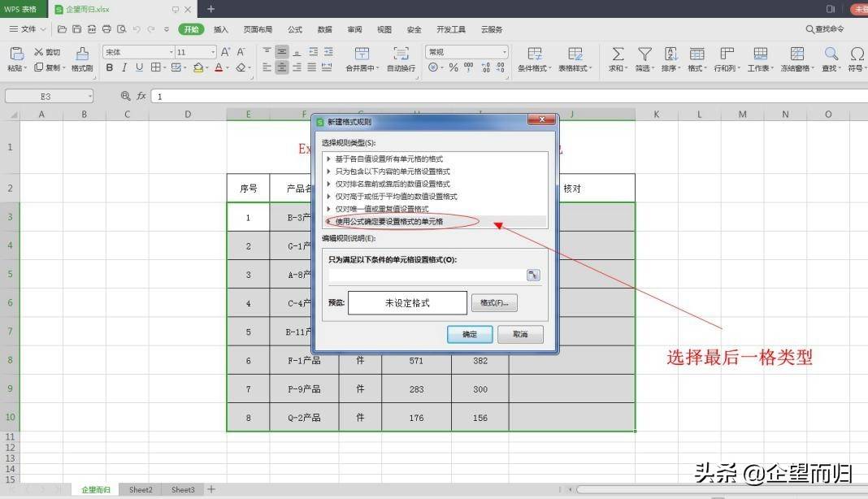Open the Page Layout (页面布局) tab
The image size is (868, 499).
258,29
